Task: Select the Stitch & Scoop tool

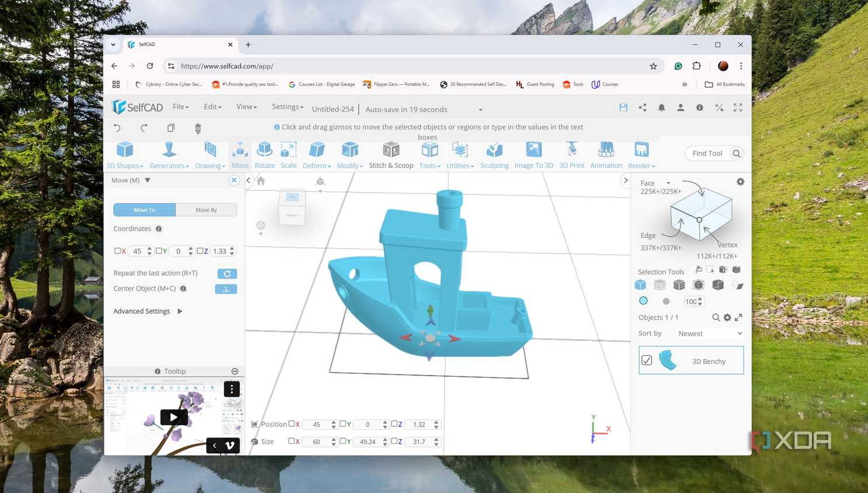Action: click(391, 155)
